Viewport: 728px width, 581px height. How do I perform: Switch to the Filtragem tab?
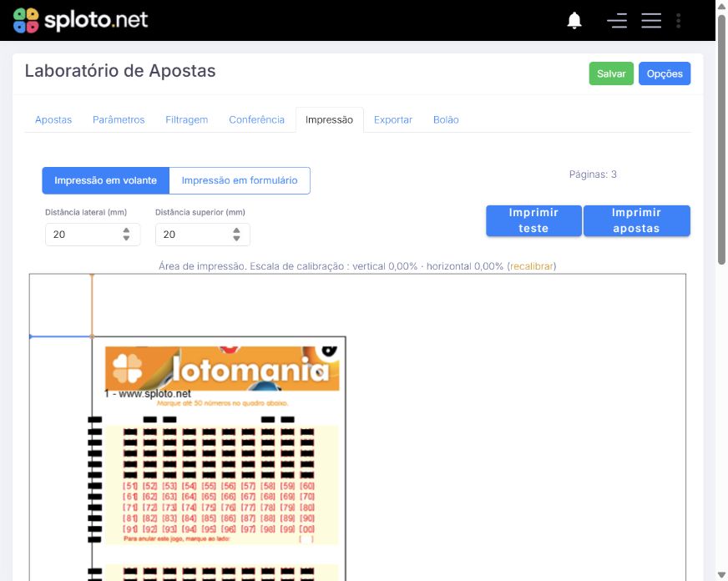pos(187,119)
